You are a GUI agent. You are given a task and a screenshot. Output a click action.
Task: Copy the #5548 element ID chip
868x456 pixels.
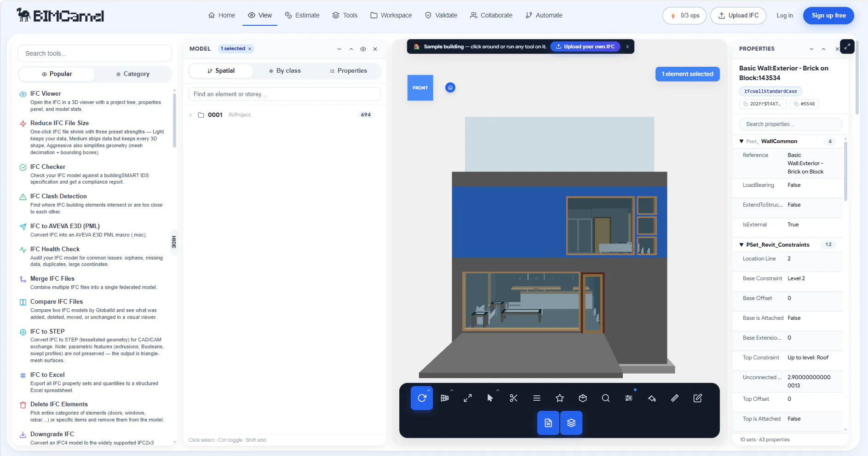pos(804,104)
